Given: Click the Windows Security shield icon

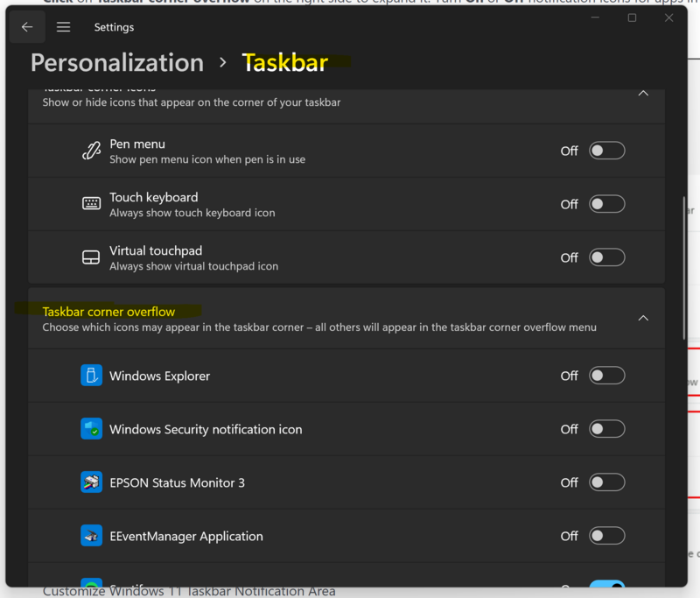Looking at the screenshot, I should tap(92, 429).
